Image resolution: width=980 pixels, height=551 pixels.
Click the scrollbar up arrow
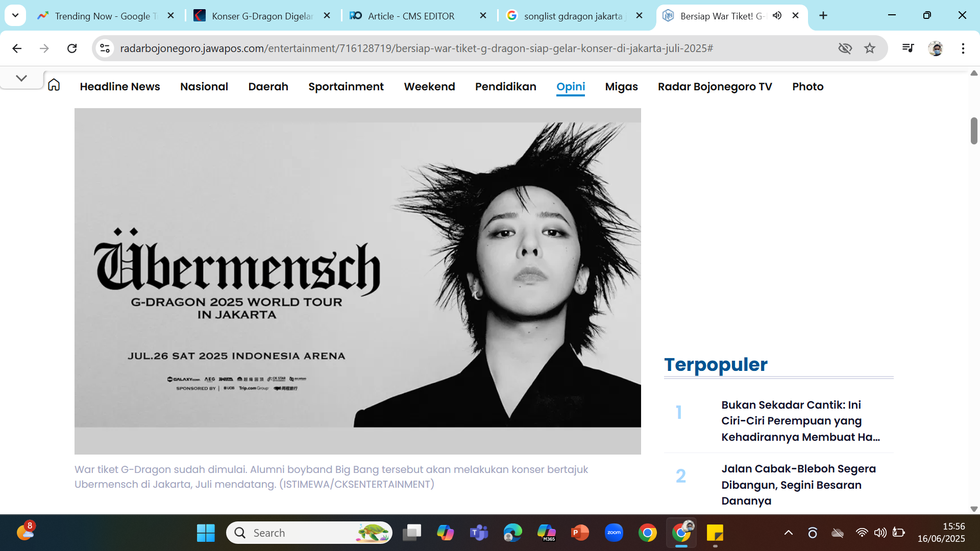click(x=974, y=73)
